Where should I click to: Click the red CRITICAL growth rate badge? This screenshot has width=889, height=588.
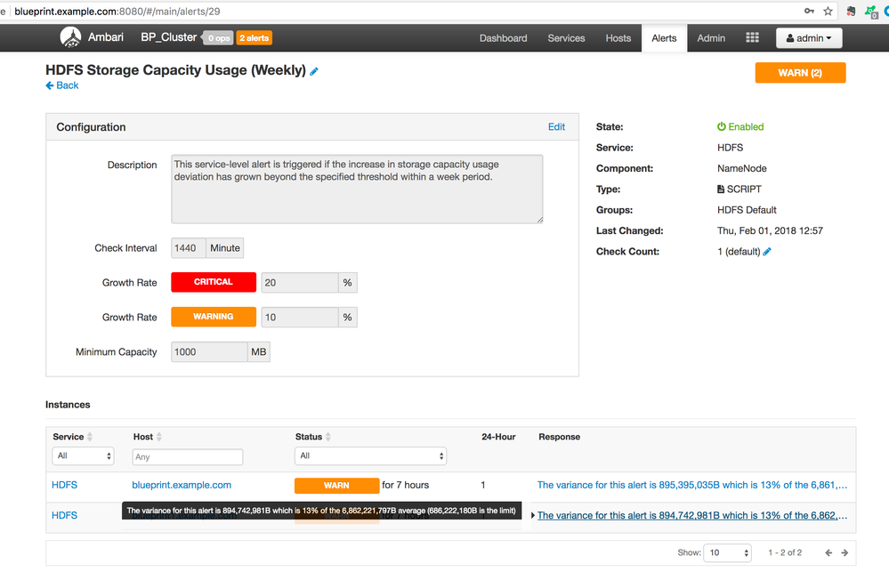214,282
